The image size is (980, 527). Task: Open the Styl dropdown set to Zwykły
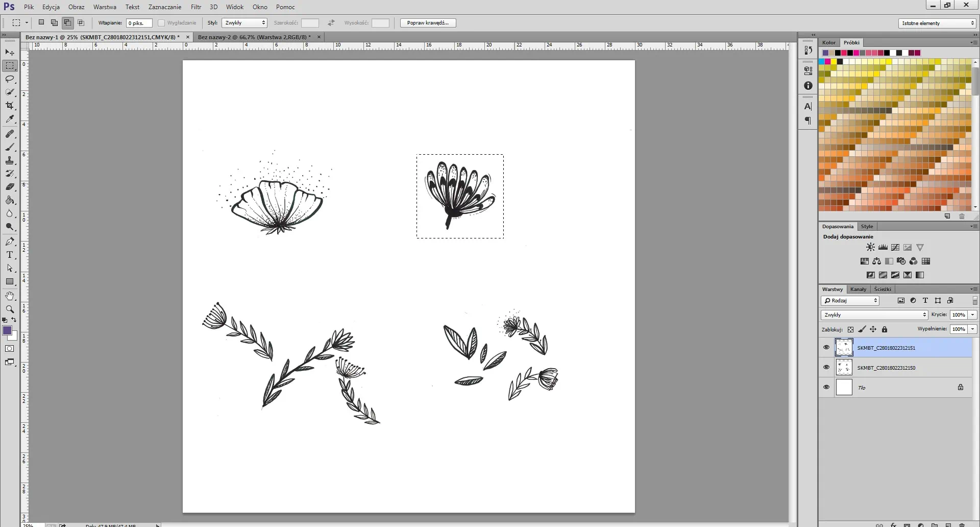[244, 23]
